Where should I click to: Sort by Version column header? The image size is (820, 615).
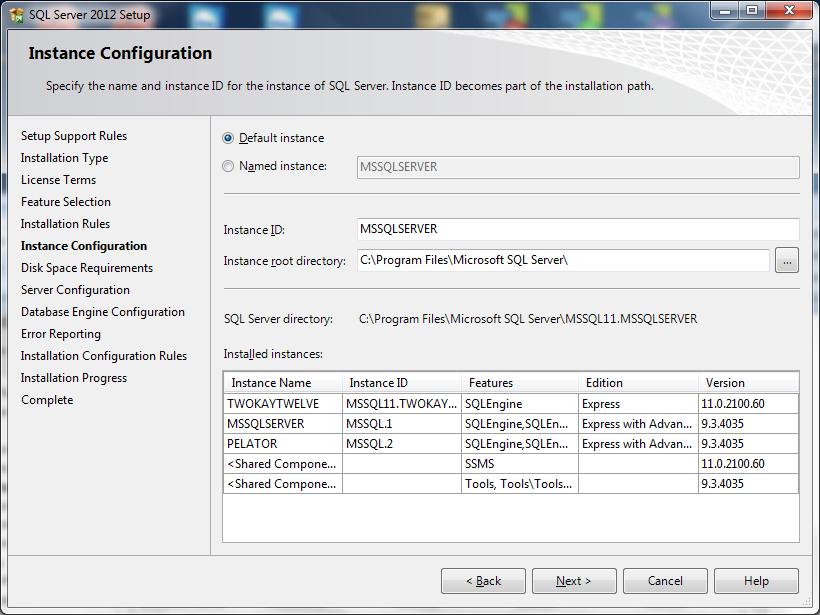pos(748,383)
